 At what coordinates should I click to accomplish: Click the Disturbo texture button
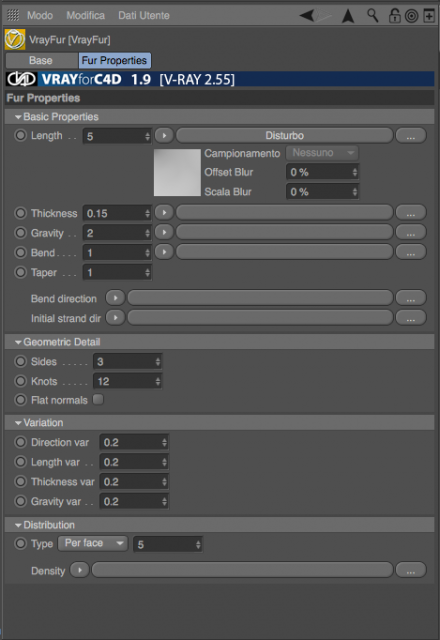284,136
